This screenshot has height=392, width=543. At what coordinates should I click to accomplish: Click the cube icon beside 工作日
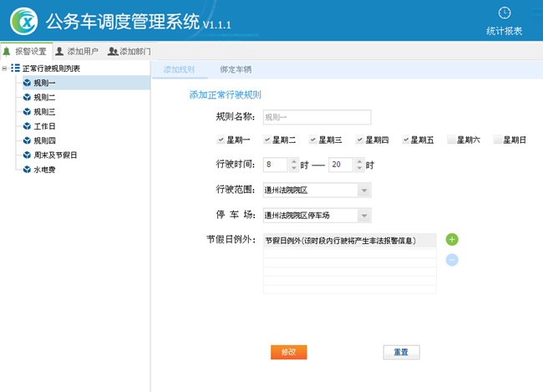click(27, 126)
